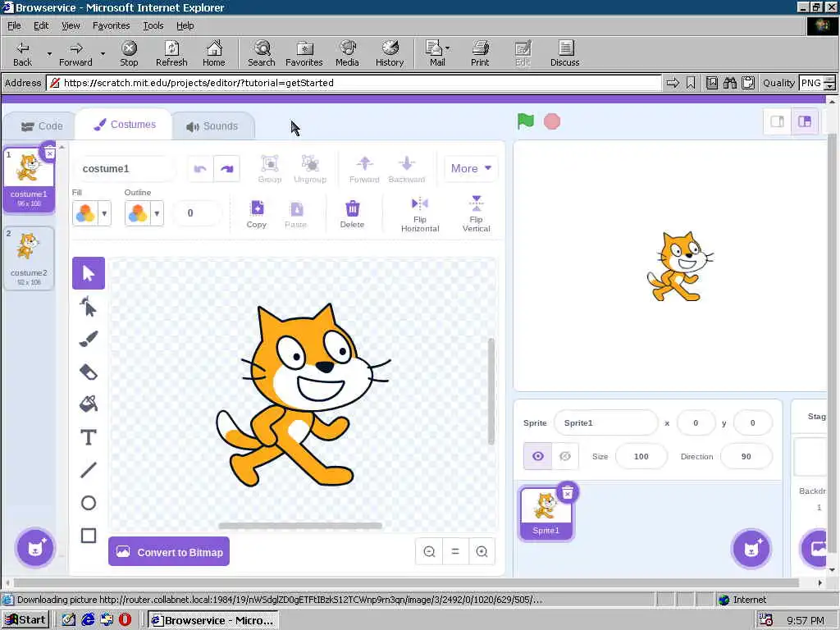Choose the Rectangle tool
This screenshot has height=630, width=840.
pos(89,536)
